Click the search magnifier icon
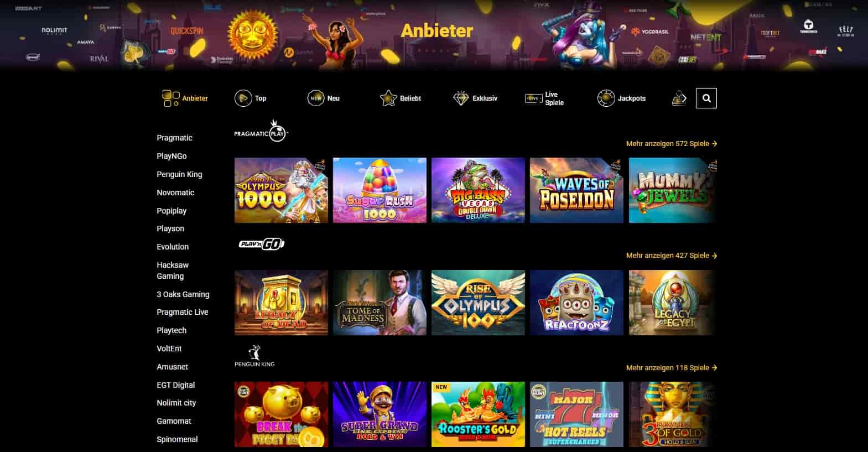The width and height of the screenshot is (868, 452). pyautogui.click(x=706, y=98)
